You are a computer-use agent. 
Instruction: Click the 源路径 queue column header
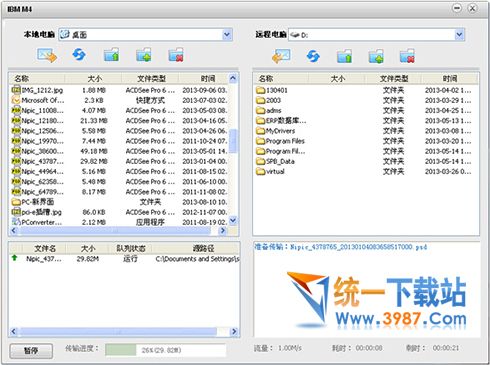(196, 248)
